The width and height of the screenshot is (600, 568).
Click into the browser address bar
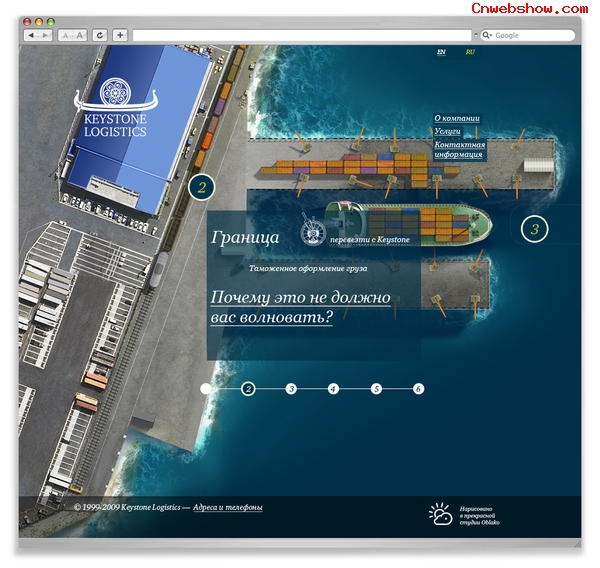tap(302, 36)
